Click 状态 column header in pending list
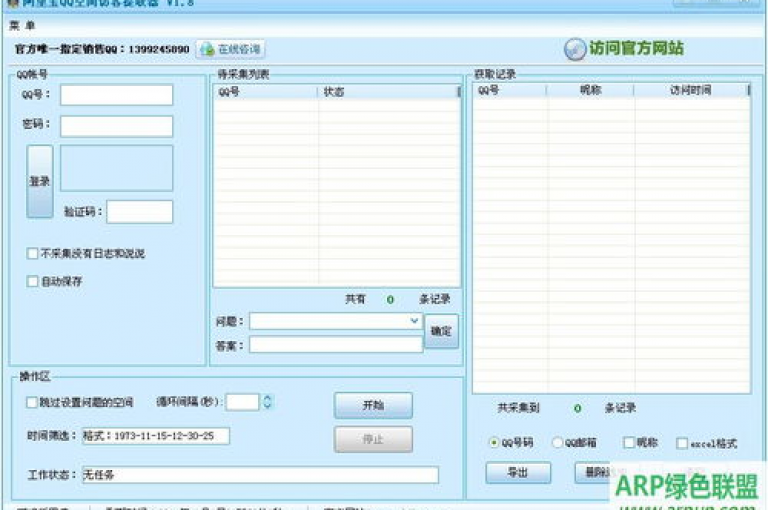This screenshot has width=768, height=510. click(388, 92)
